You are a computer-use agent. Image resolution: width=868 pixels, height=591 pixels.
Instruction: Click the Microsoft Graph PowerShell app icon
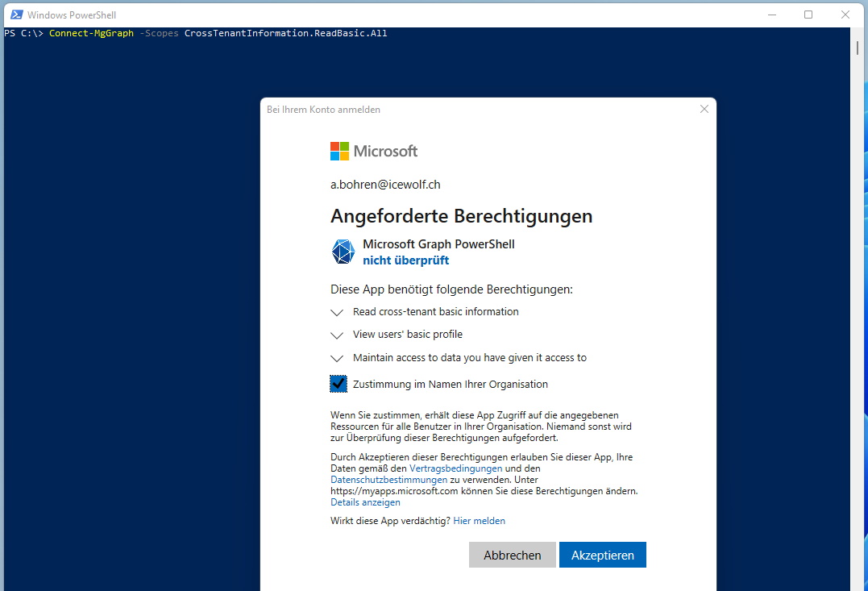343,252
